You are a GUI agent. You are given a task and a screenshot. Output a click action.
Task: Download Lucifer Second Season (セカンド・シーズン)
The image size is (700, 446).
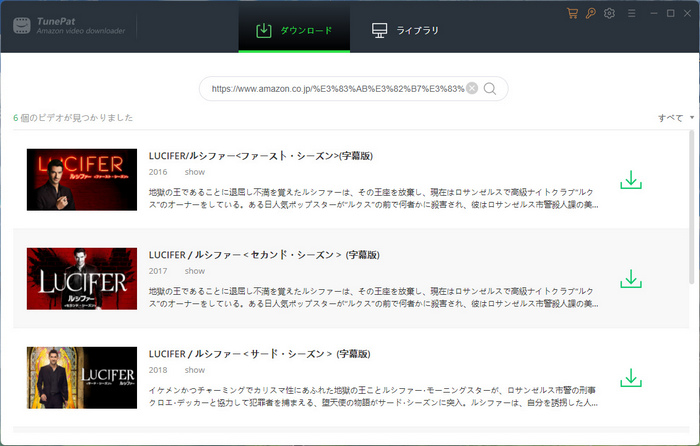click(x=631, y=279)
